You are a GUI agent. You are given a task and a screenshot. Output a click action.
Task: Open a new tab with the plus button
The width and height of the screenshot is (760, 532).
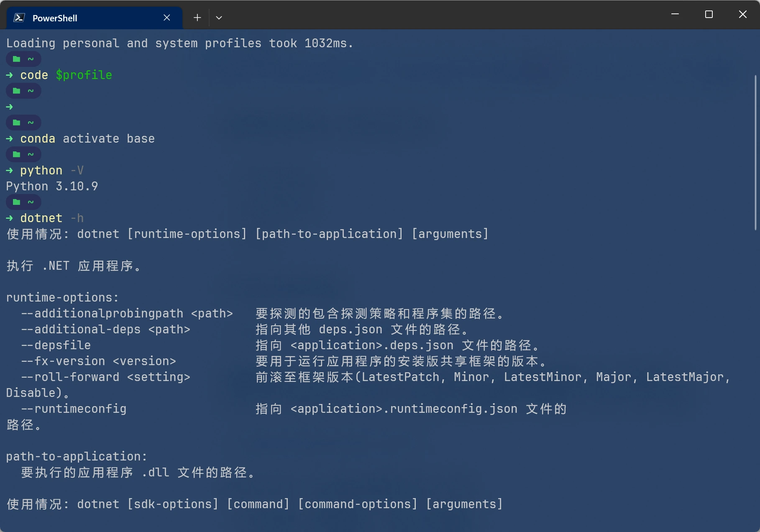click(197, 18)
